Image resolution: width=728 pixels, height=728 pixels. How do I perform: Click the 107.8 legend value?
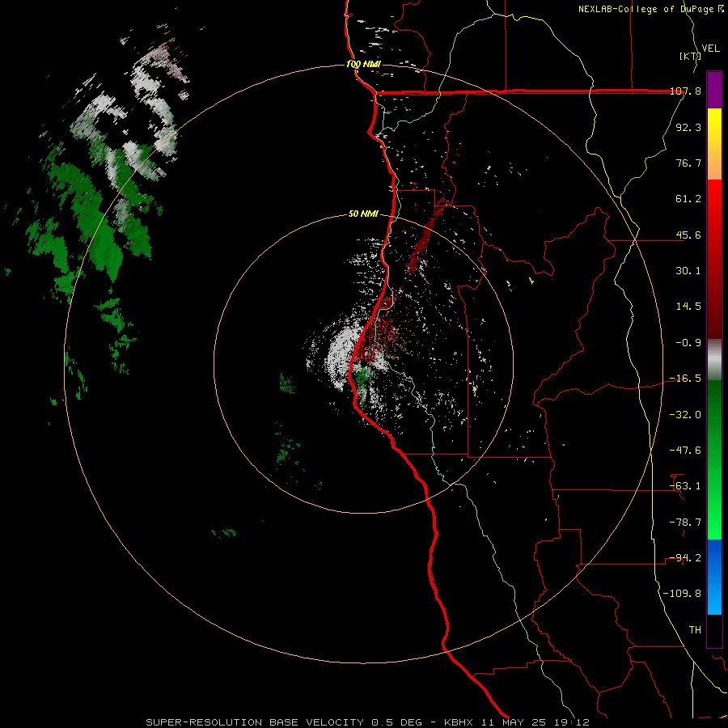pyautogui.click(x=686, y=91)
